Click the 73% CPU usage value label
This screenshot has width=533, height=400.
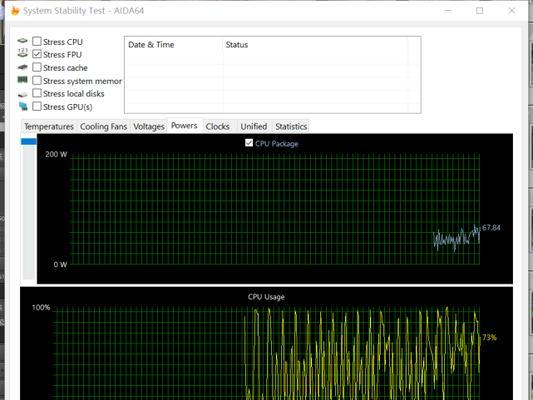[489, 337]
